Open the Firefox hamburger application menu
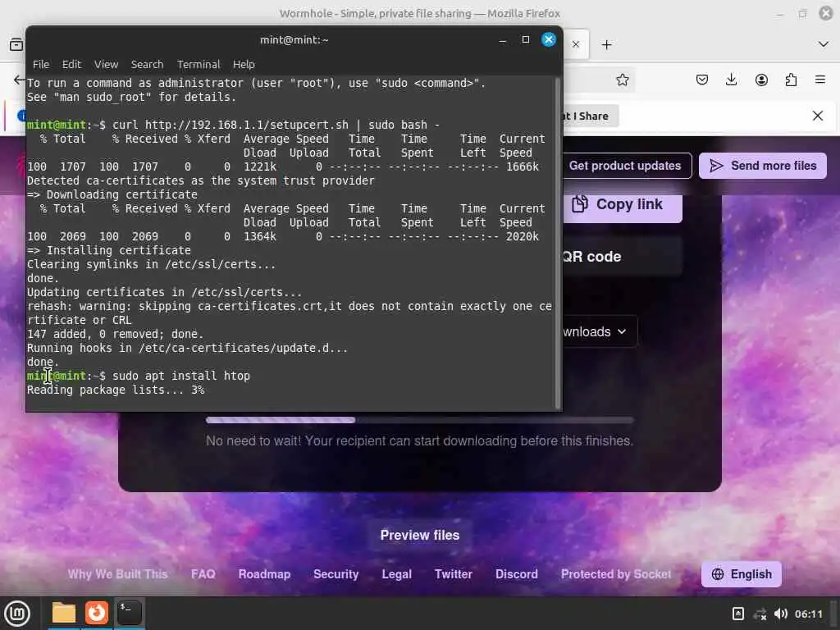The image size is (840, 630). [x=820, y=80]
